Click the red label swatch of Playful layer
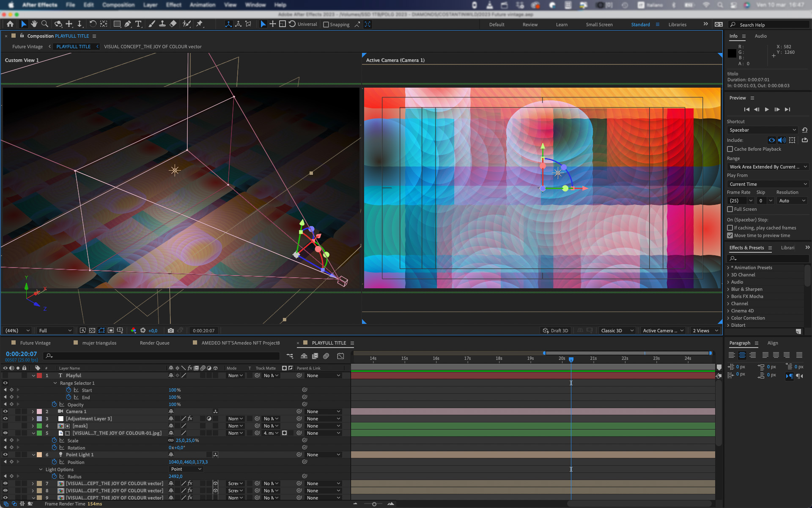This screenshot has width=812, height=508. (x=39, y=375)
